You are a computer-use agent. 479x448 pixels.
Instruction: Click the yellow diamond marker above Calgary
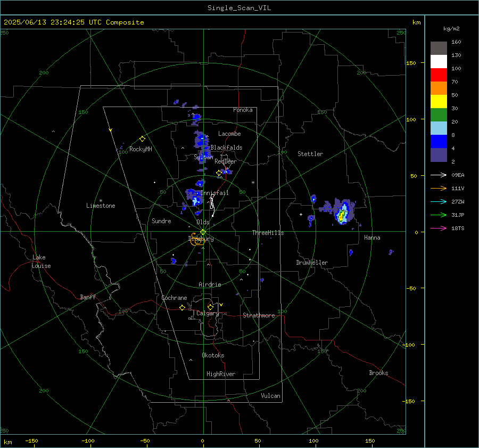click(210, 307)
